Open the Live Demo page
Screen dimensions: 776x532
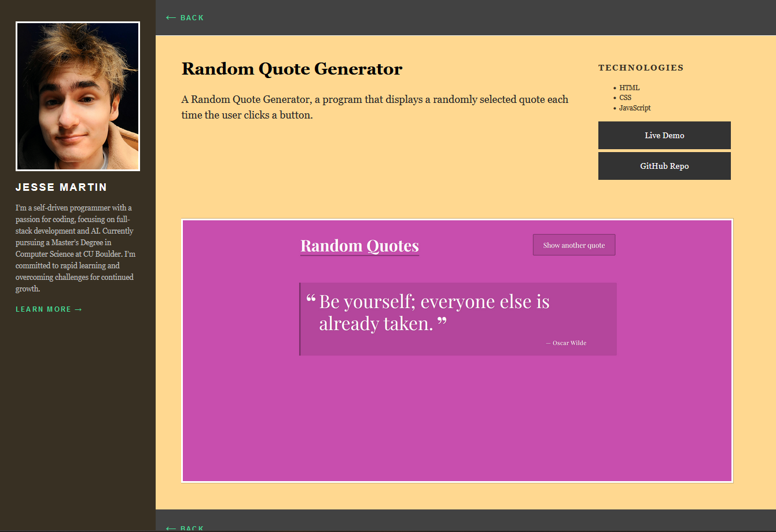664,135
